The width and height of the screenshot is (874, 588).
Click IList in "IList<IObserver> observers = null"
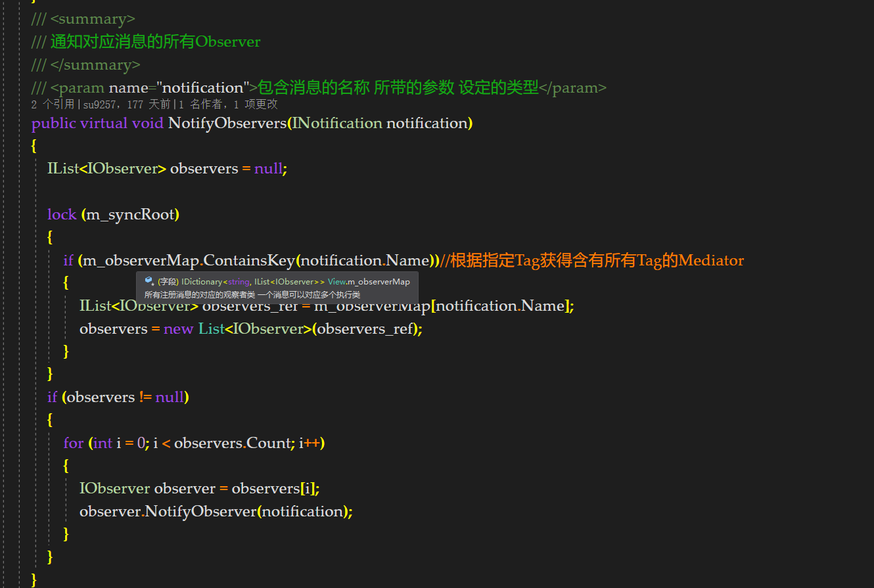pos(63,168)
